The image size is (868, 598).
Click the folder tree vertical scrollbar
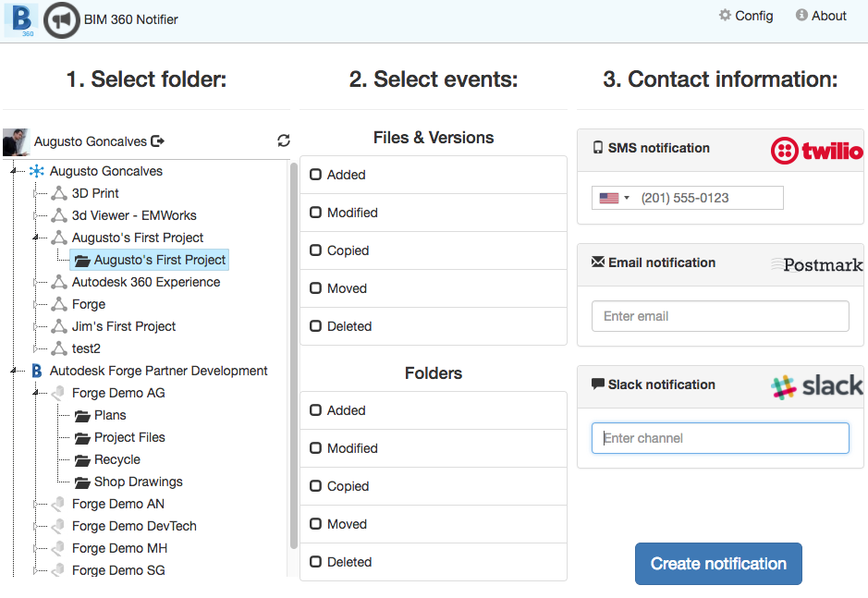294,351
